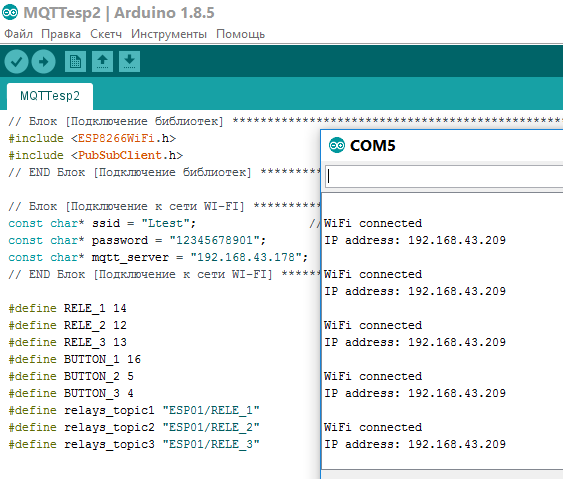Viewport: 563px width, 479px height.
Task: Click the comment "END Блок [Подключение к сети WI-FI]"
Action: pyautogui.click(x=140, y=274)
